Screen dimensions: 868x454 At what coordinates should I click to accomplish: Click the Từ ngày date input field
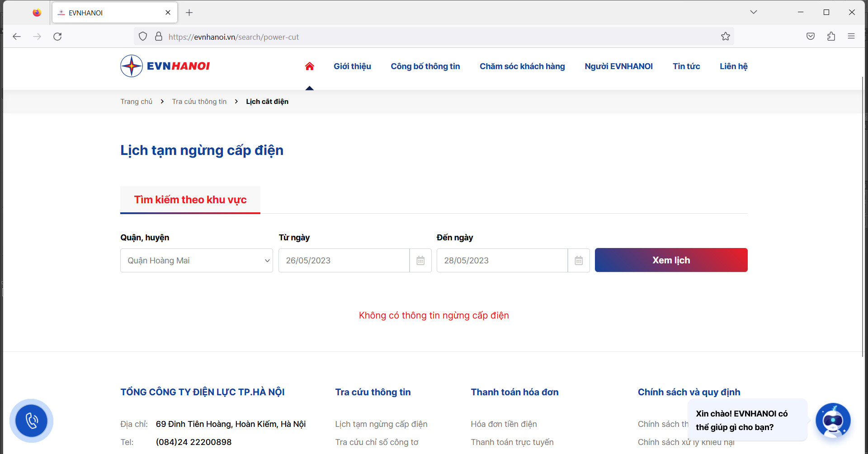pos(344,261)
